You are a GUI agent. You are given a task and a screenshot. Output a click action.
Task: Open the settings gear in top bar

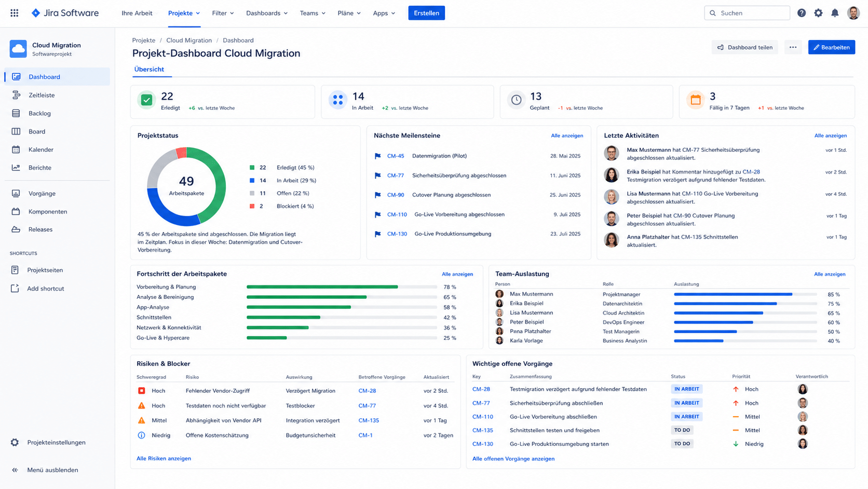[x=818, y=13]
